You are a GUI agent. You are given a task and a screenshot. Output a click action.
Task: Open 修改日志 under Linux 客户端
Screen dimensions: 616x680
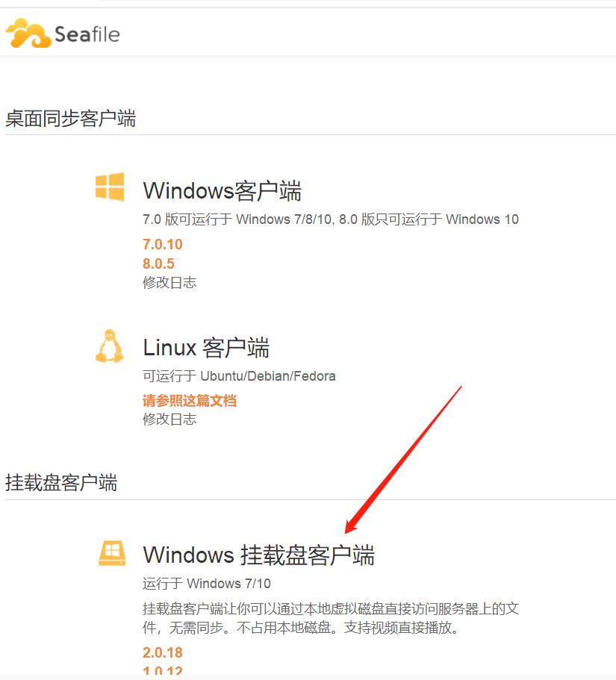tap(169, 419)
